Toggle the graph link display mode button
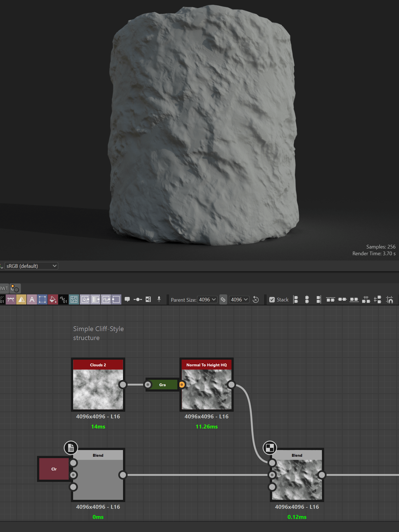399x532 pixels. (15, 288)
